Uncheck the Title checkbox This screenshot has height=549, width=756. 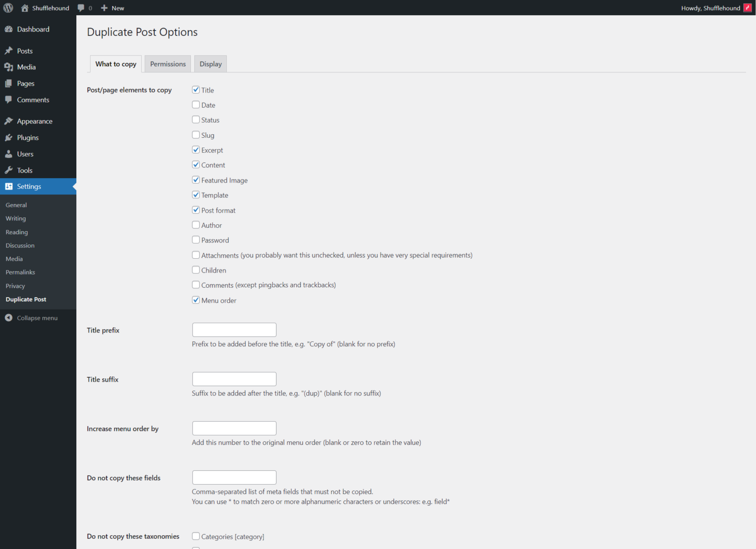196,90
